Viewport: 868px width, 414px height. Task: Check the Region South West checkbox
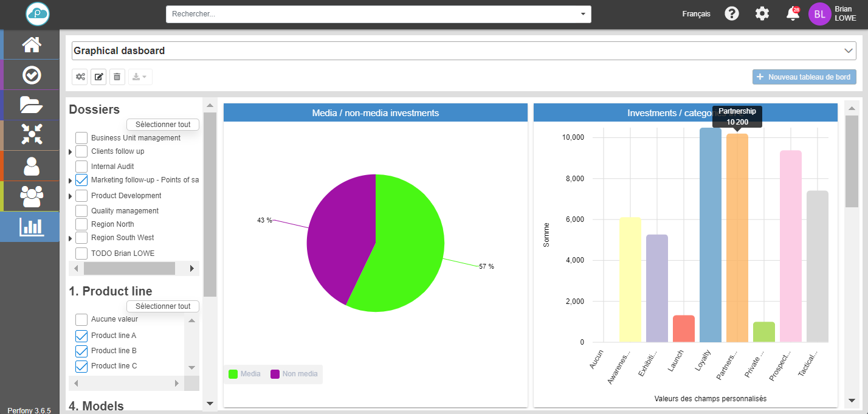point(81,238)
